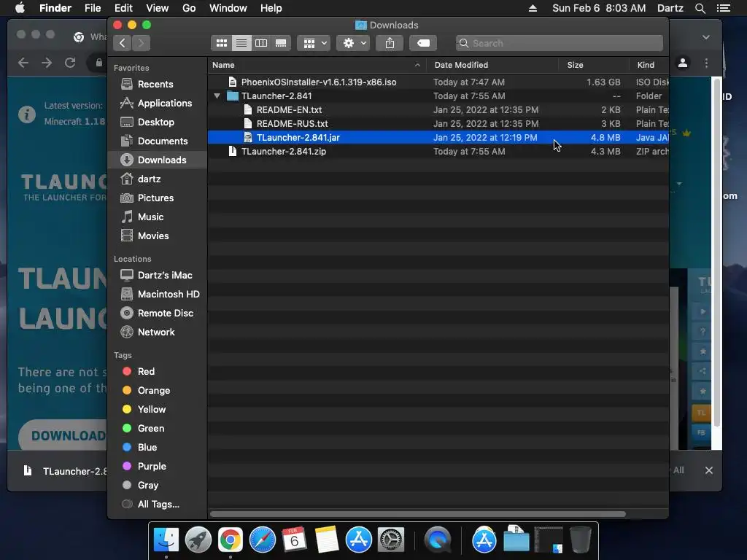Open Notes from the Dock

(x=327, y=540)
